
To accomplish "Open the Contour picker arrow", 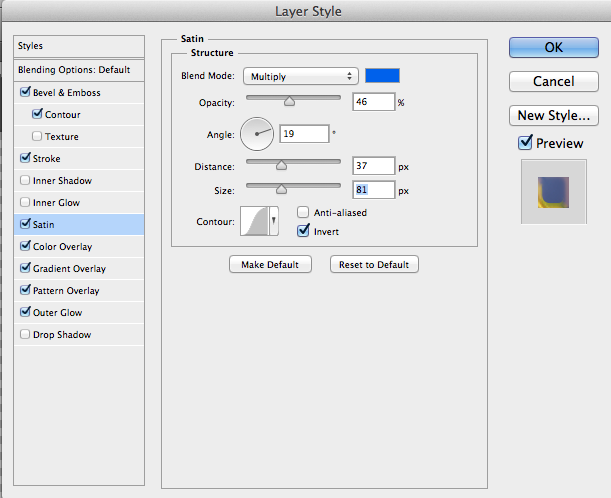I will tap(274, 221).
